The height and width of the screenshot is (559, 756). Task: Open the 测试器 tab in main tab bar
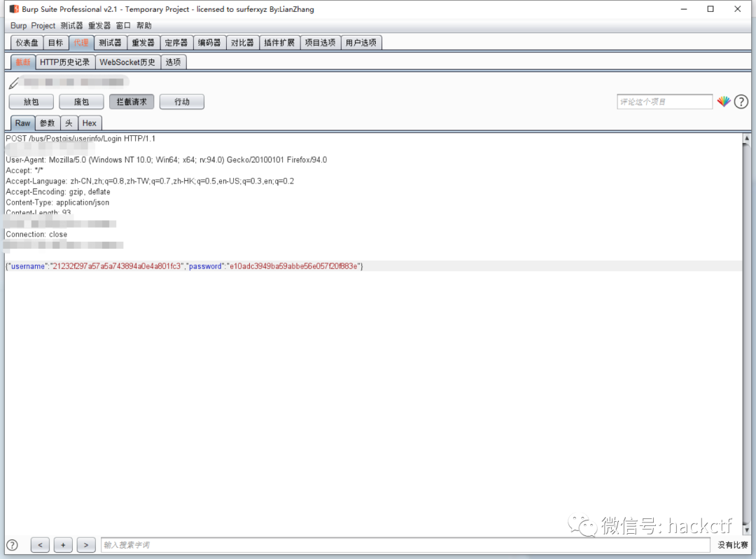[x=111, y=43]
